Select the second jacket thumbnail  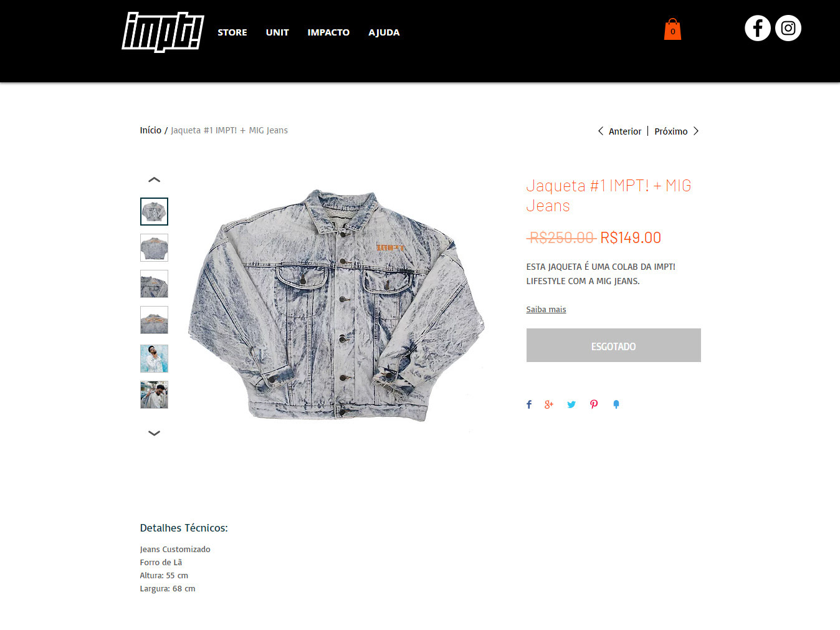(x=154, y=247)
